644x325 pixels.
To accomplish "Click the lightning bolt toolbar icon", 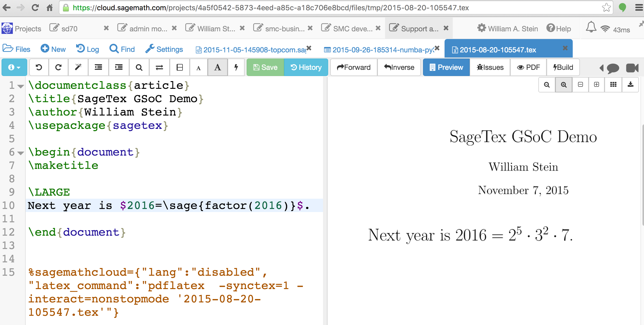I will pyautogui.click(x=236, y=67).
